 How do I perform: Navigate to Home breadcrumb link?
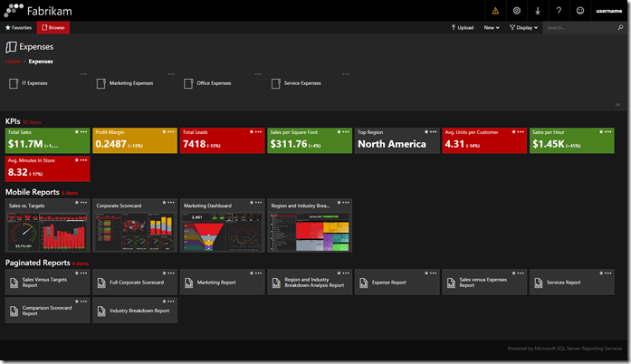pyautogui.click(x=12, y=62)
